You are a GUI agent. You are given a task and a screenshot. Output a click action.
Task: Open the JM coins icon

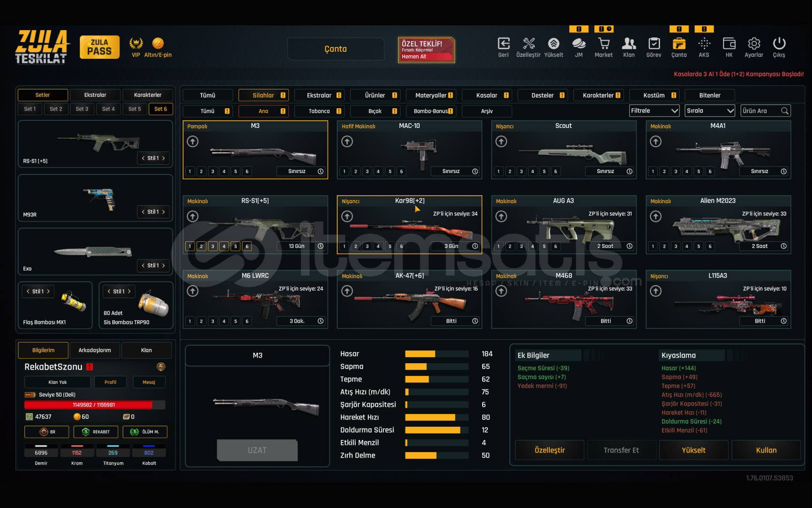click(579, 44)
